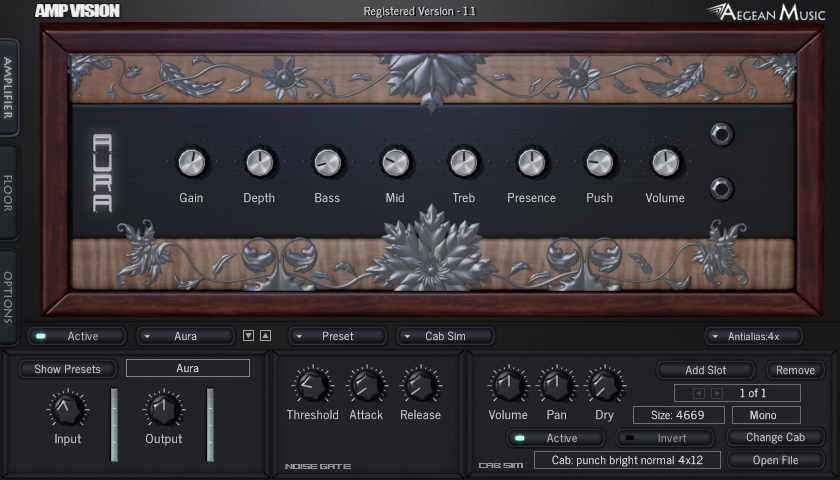
Task: Open the Cab Sim dropdown
Action: pyautogui.click(x=446, y=336)
